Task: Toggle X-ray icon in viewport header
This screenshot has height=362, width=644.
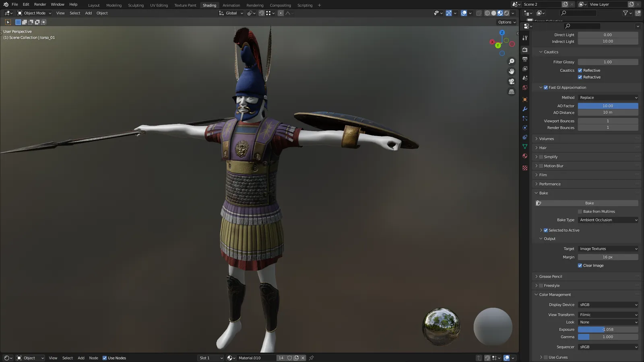Action: pyautogui.click(x=479, y=13)
